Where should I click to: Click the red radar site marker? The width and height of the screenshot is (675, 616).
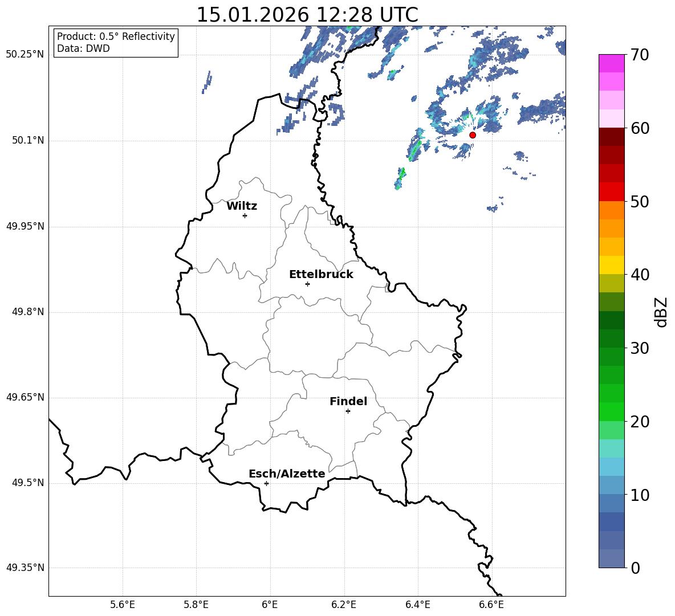click(x=472, y=135)
